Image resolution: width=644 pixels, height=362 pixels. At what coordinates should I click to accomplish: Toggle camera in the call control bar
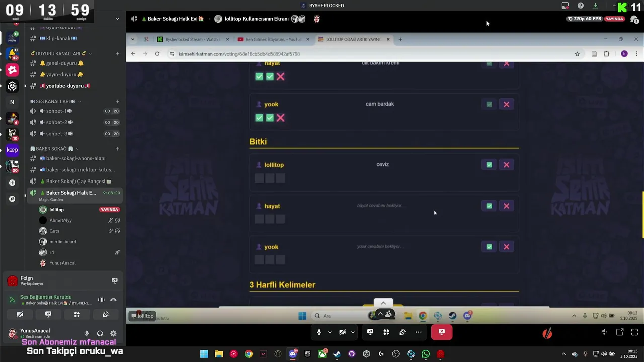pyautogui.click(x=342, y=332)
